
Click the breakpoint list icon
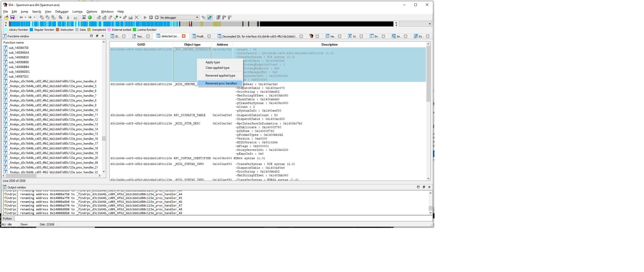coord(218,17)
